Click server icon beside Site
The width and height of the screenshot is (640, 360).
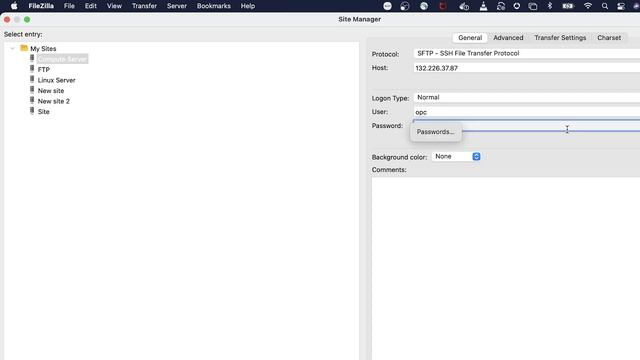pos(32,111)
